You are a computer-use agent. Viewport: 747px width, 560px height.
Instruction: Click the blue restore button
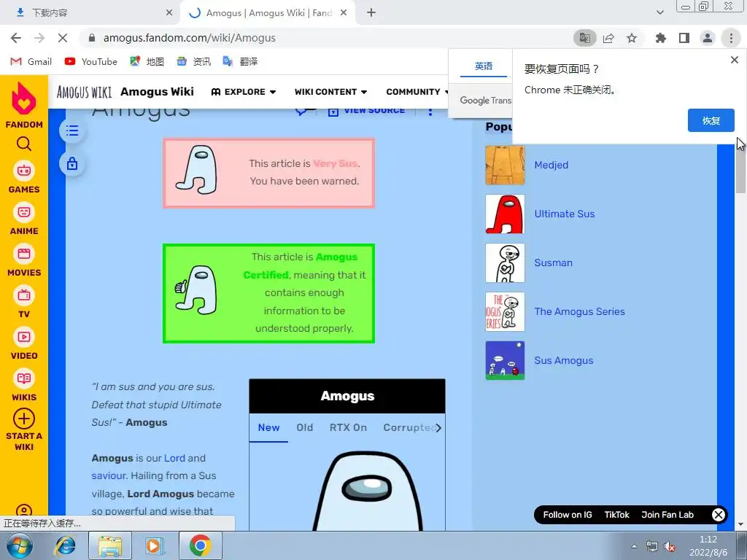click(711, 120)
